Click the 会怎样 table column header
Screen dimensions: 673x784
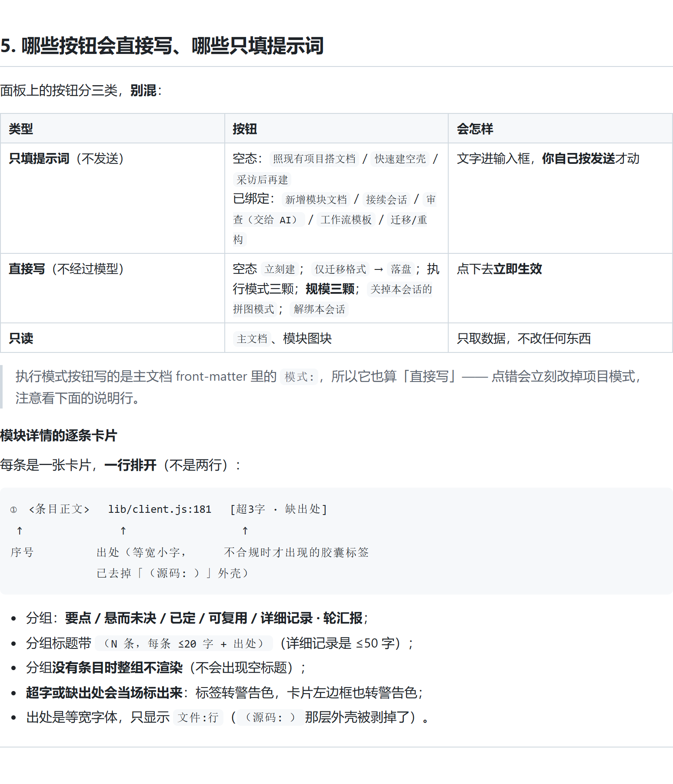(475, 129)
